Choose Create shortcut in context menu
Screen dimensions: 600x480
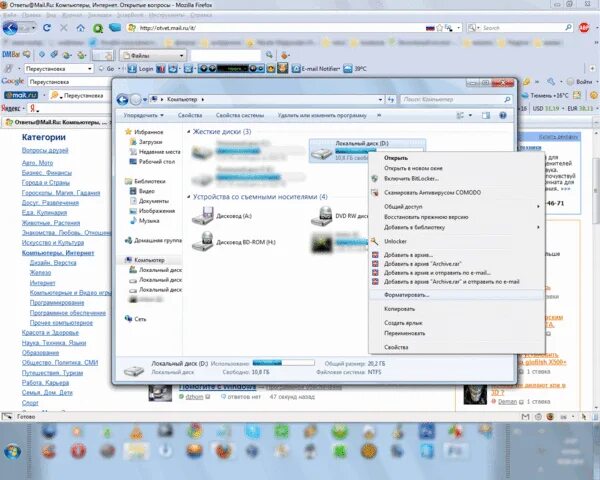click(x=403, y=323)
